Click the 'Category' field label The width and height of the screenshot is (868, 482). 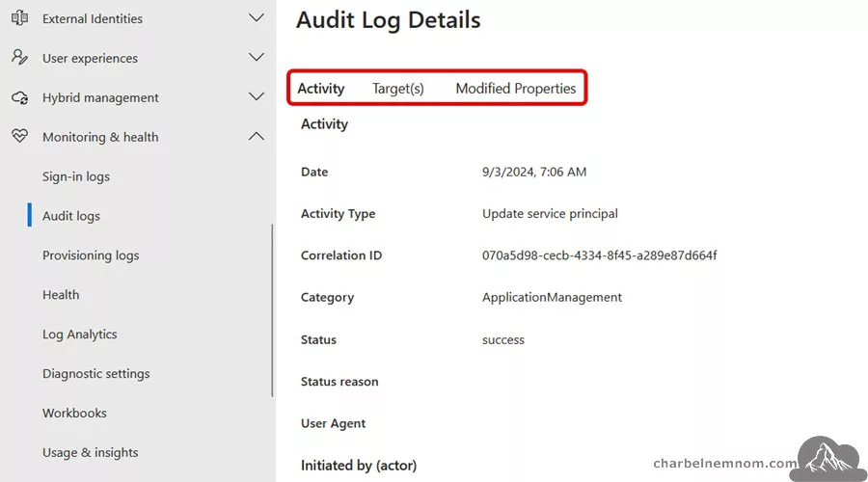click(x=327, y=298)
